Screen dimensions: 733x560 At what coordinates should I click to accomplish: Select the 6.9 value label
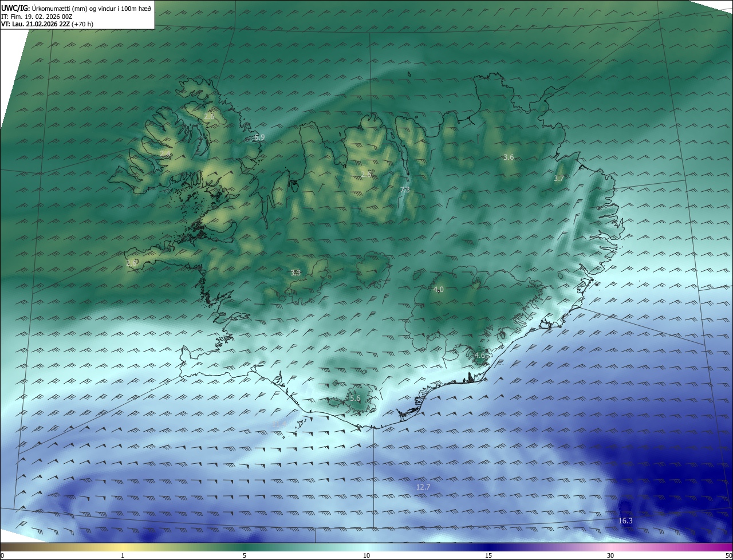tap(259, 137)
